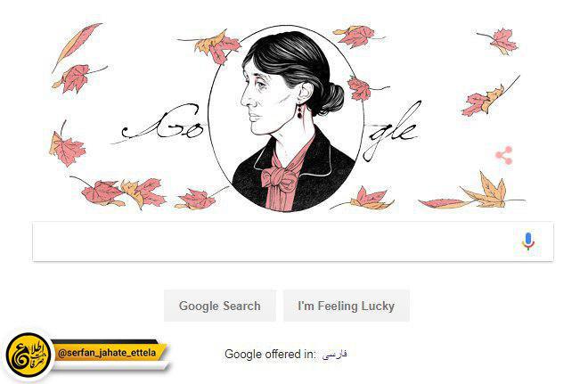Select the @serfan_jahate_ettela handle banner
The width and height of the screenshot is (588, 384).
pos(107,353)
